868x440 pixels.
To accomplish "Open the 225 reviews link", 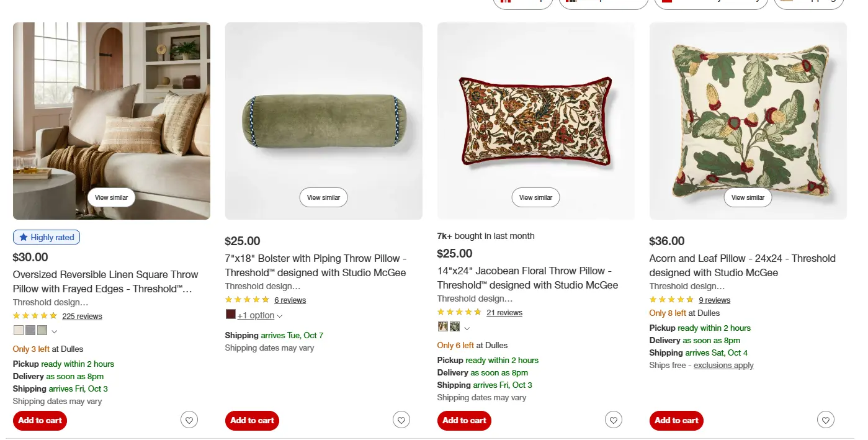I will click(82, 316).
